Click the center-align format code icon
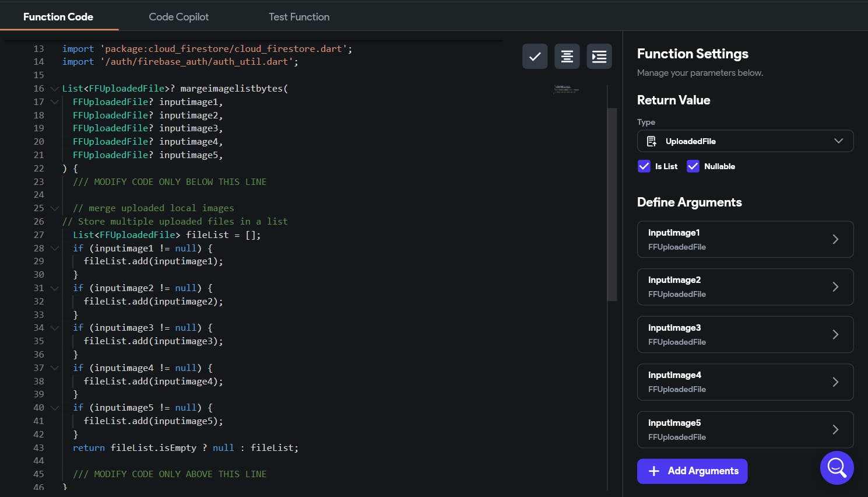868x497 pixels. [567, 57]
